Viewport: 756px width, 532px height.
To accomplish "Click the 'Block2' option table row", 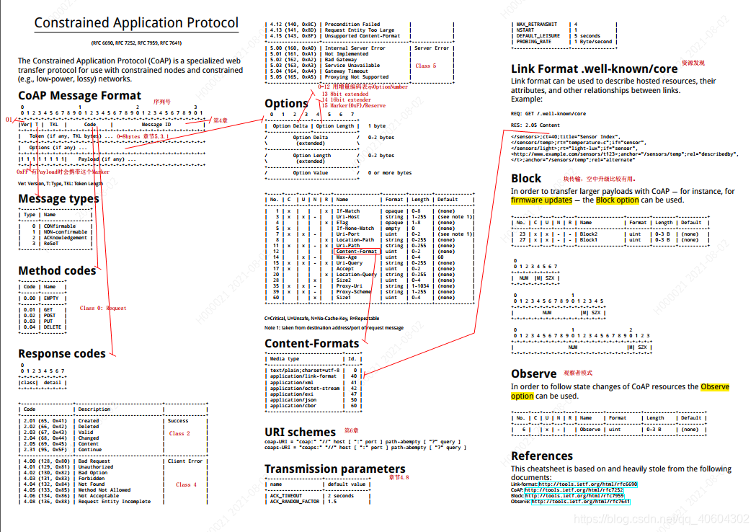I will click(x=610, y=234).
